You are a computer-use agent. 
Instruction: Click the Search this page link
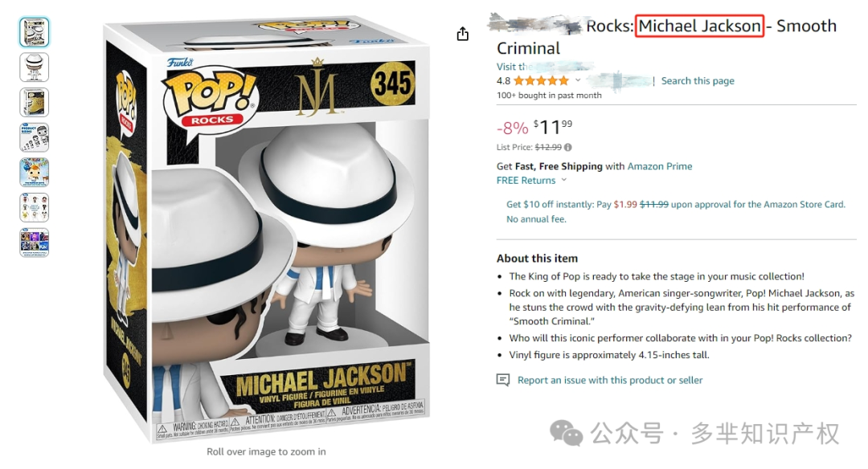click(698, 81)
